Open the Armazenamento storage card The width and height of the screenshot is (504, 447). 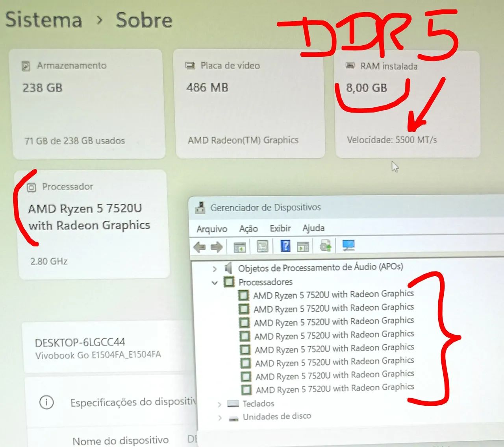click(x=87, y=103)
